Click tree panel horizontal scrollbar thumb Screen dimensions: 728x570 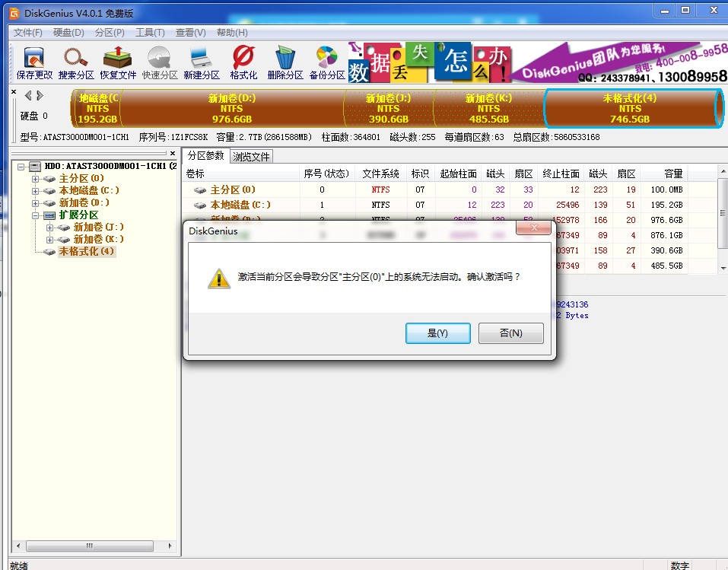tap(90, 546)
